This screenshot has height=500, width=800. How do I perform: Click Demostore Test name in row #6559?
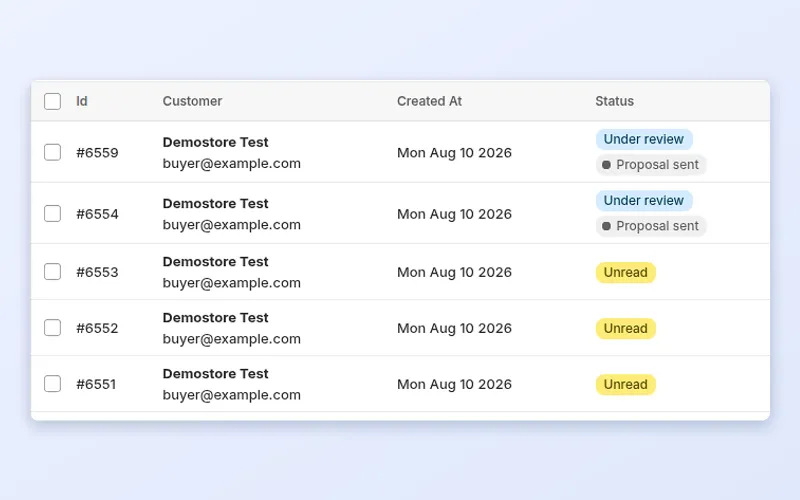(215, 142)
